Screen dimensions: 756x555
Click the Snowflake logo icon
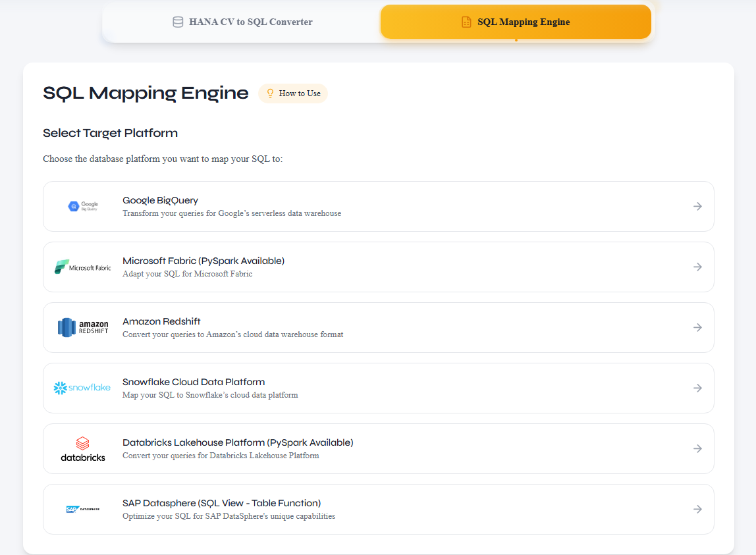click(x=82, y=388)
